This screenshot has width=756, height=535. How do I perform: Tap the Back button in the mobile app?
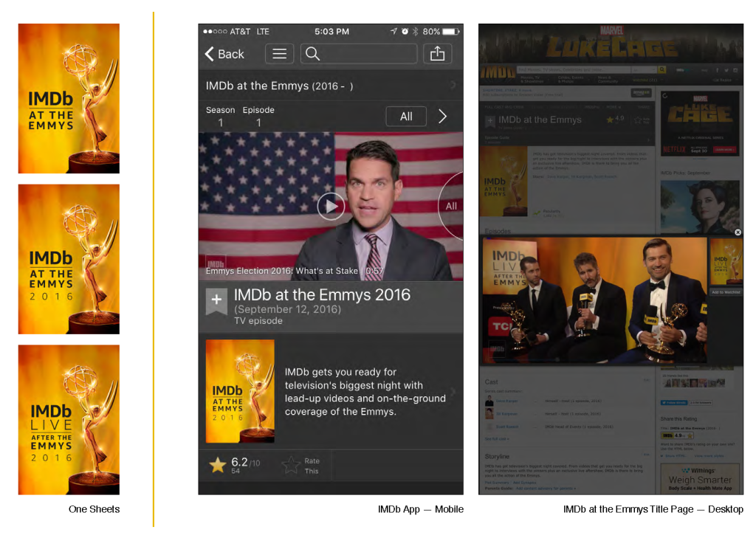pos(224,54)
